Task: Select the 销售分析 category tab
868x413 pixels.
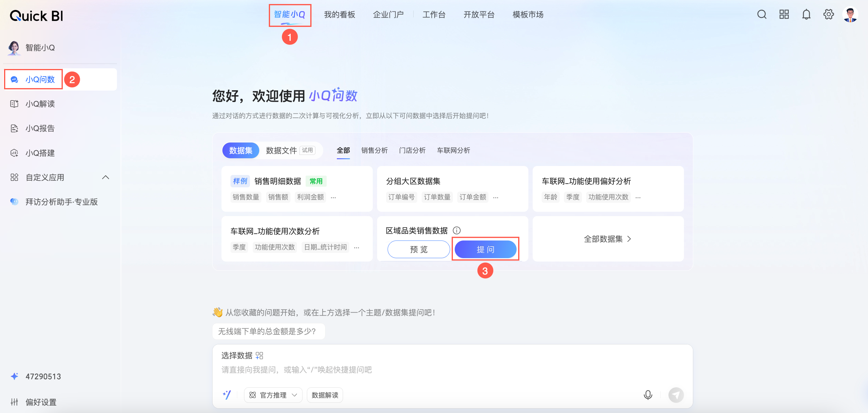Action: click(x=374, y=150)
